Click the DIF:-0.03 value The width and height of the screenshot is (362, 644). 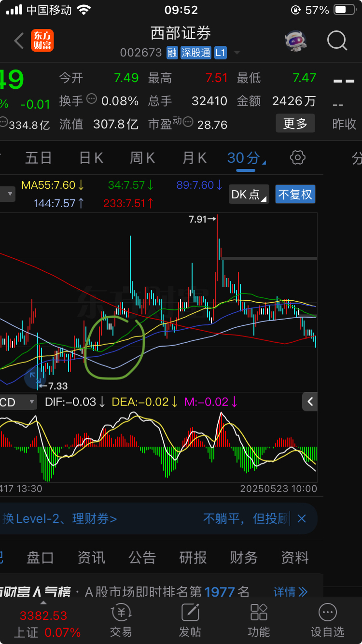click(75, 402)
